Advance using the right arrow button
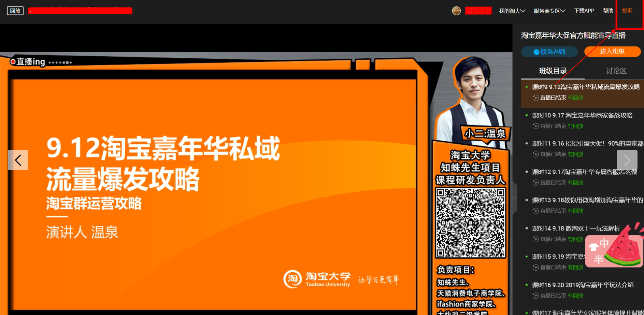 click(x=627, y=160)
